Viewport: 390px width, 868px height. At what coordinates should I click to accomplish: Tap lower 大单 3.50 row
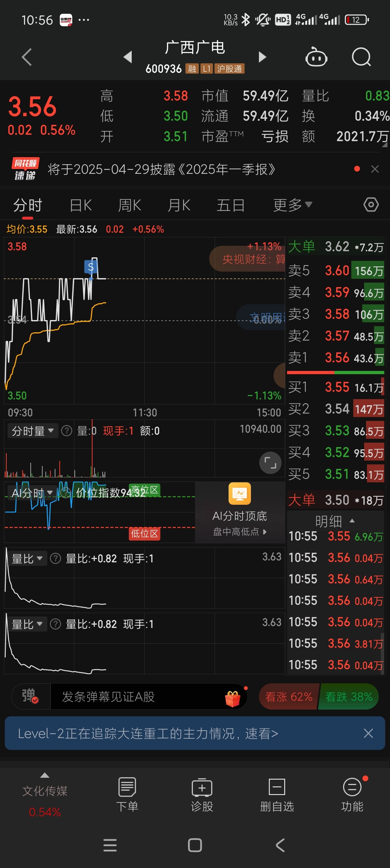point(336,500)
